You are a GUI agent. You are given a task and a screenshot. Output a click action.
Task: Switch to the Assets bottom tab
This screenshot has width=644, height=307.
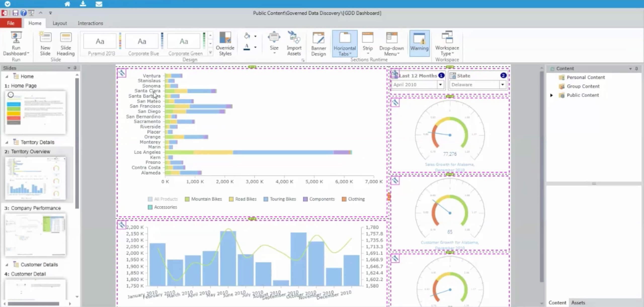tap(578, 302)
